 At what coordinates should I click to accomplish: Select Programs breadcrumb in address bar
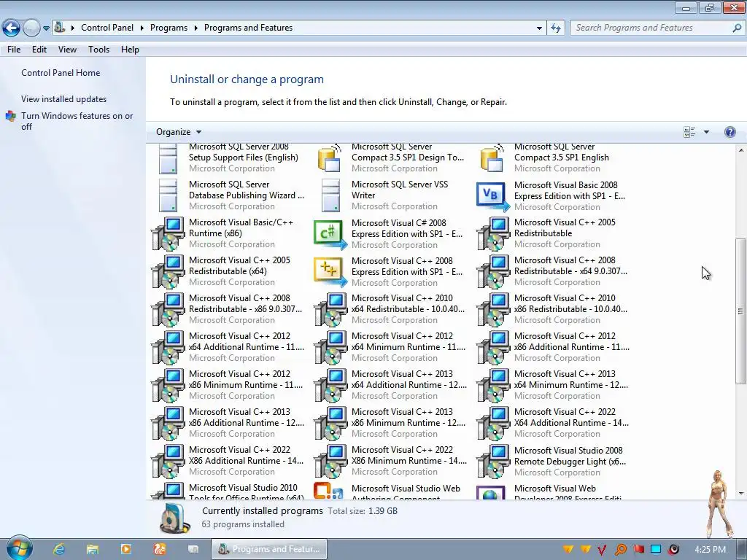(x=169, y=28)
